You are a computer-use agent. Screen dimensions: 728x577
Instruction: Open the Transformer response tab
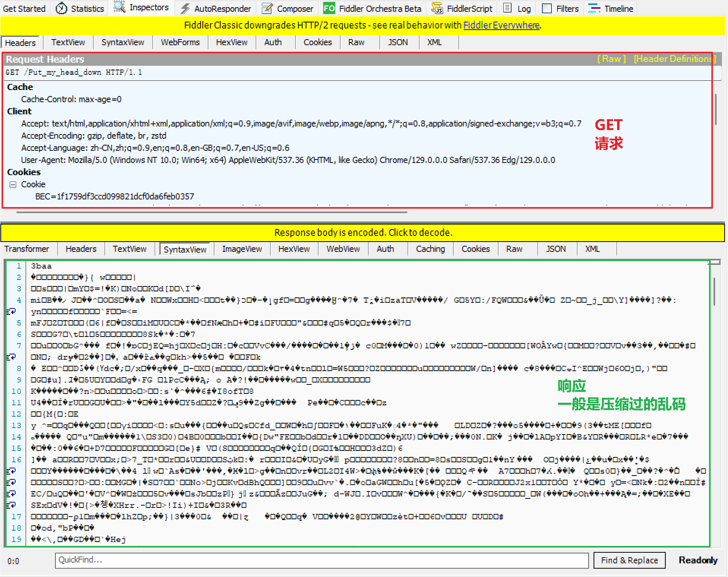point(27,249)
